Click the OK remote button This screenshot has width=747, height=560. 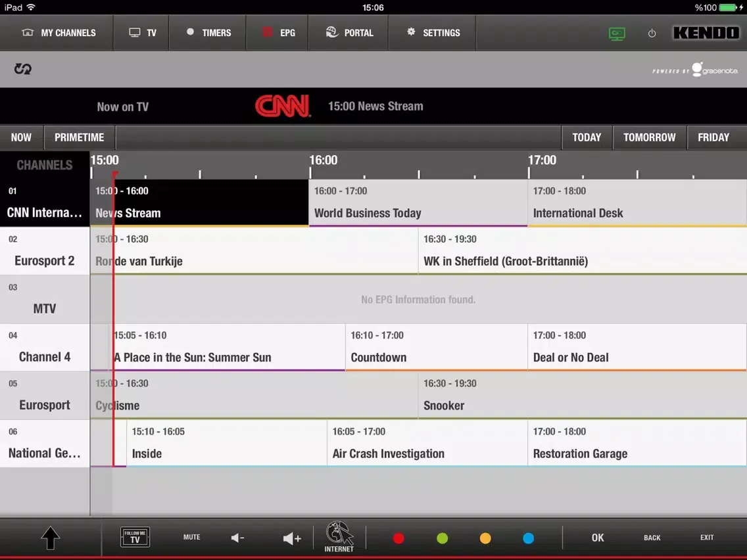pyautogui.click(x=598, y=538)
